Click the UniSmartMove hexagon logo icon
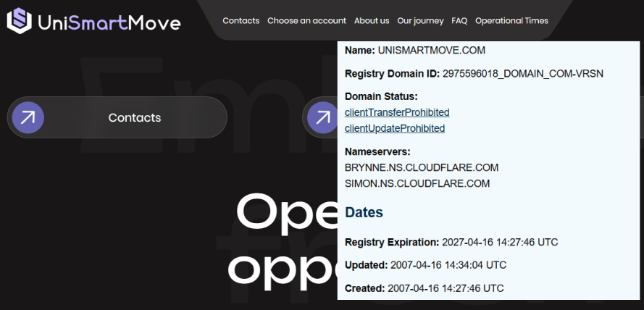Image resolution: width=644 pixels, height=310 pixels. point(20,21)
